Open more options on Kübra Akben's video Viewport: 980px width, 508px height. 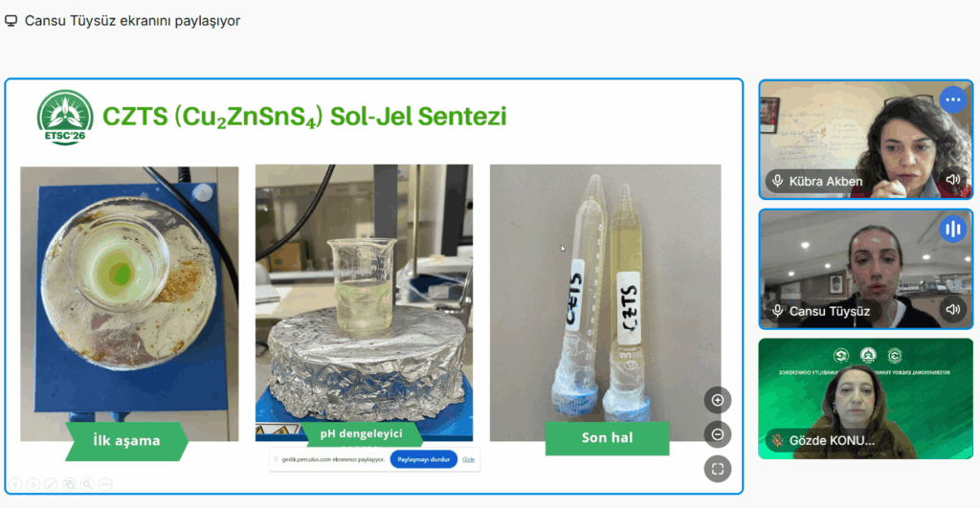pos(952,99)
